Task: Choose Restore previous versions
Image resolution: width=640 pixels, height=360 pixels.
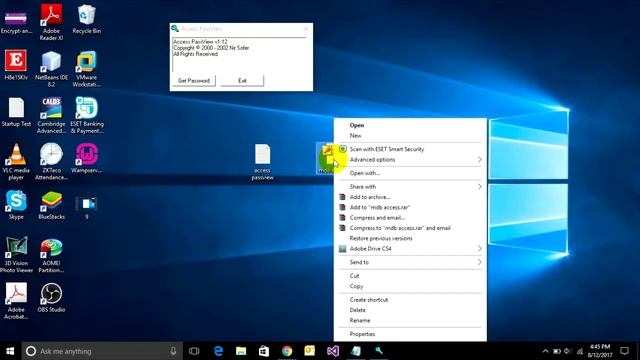Action: pyautogui.click(x=410, y=238)
